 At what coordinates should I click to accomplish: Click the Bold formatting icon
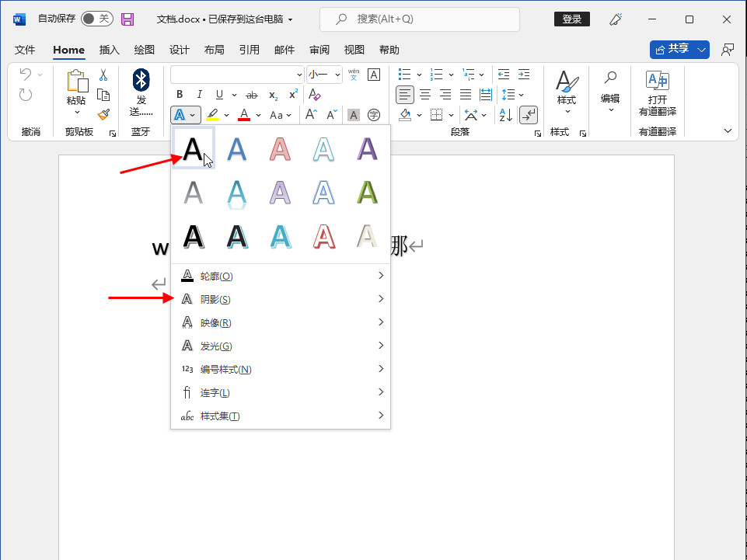180,94
